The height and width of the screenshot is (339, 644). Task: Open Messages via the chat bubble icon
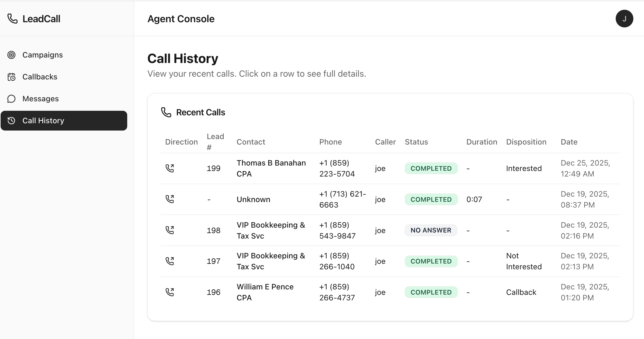tap(11, 99)
